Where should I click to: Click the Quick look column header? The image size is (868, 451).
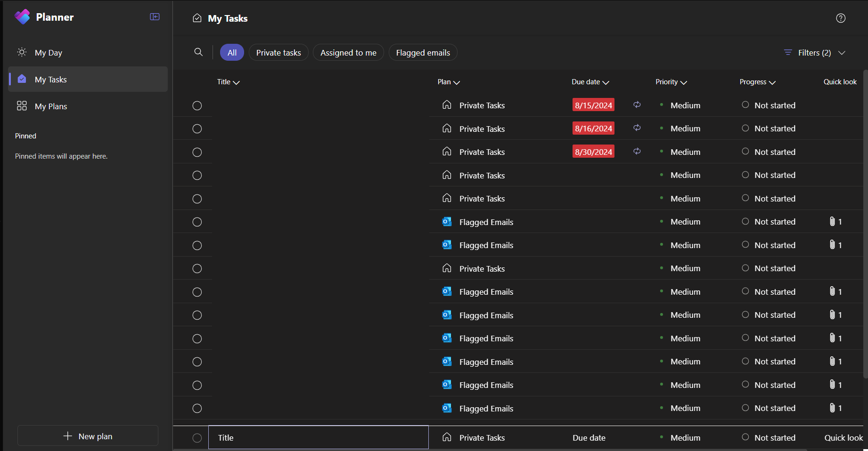coord(840,82)
